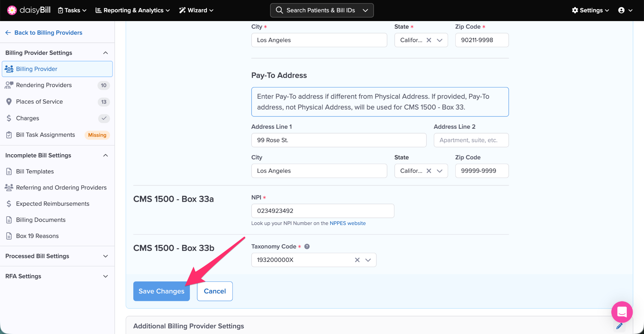Open Places of Service sidebar item
644x334 pixels.
click(39, 102)
